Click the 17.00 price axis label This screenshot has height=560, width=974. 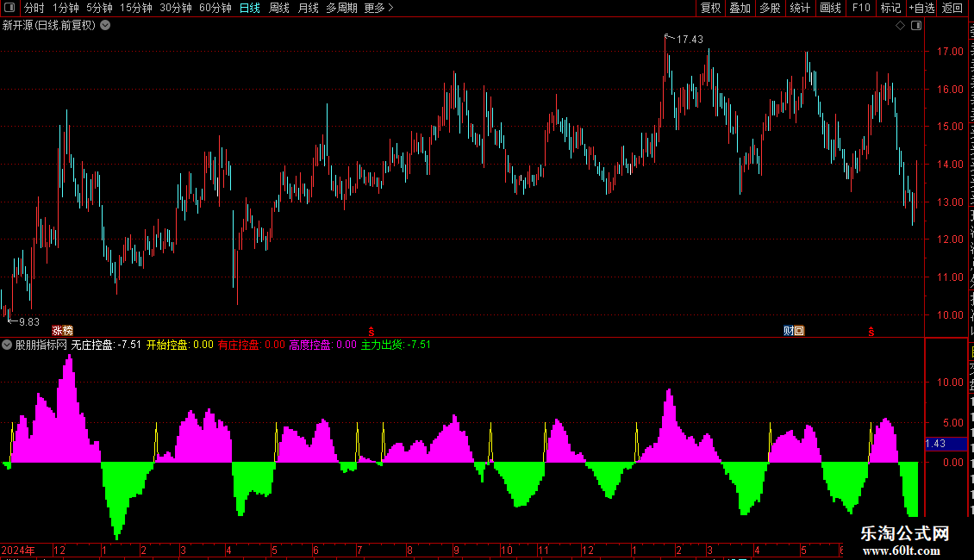[x=950, y=52]
